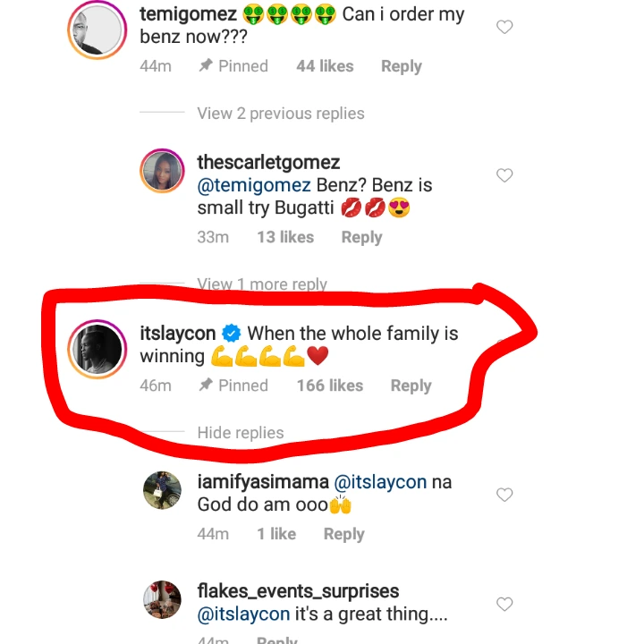644x644 pixels.
Task: Like flakes_events_surprises reply with heart icon
Action: [504, 604]
